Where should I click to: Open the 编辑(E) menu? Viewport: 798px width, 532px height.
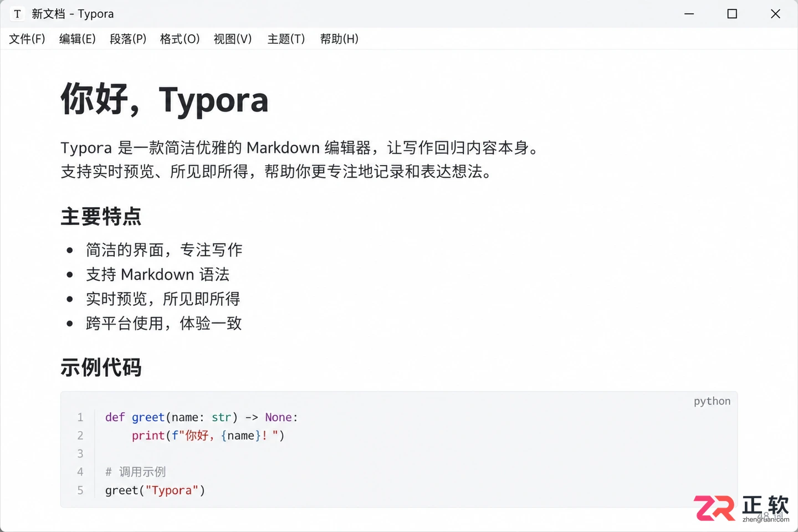point(78,39)
